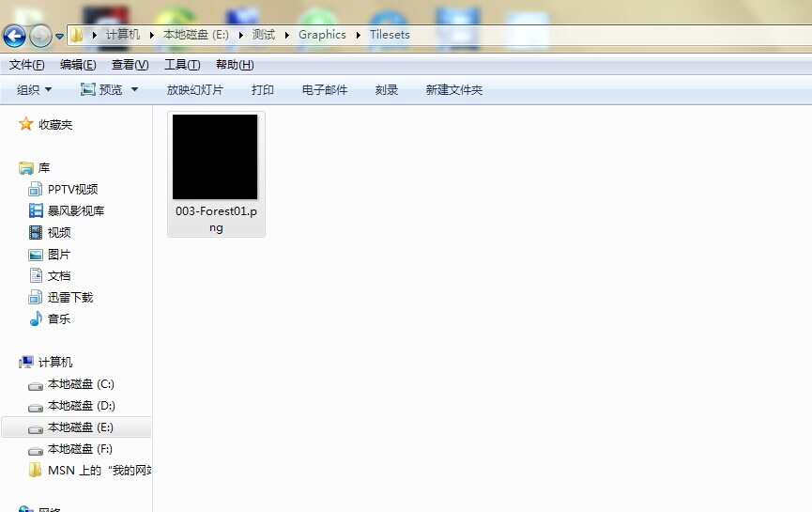The width and height of the screenshot is (812, 512).
Task: Expand the chevron after Graphics in breadcrumb
Action: pos(358,35)
